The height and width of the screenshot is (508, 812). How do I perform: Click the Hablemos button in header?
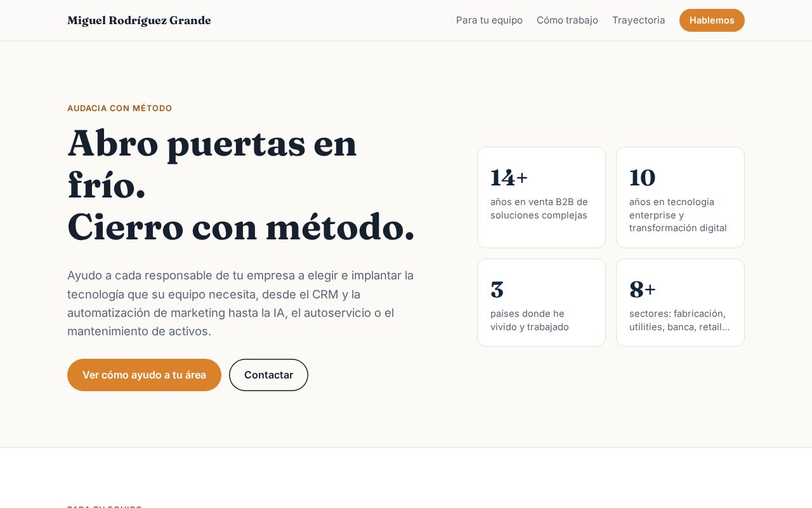[x=712, y=20]
